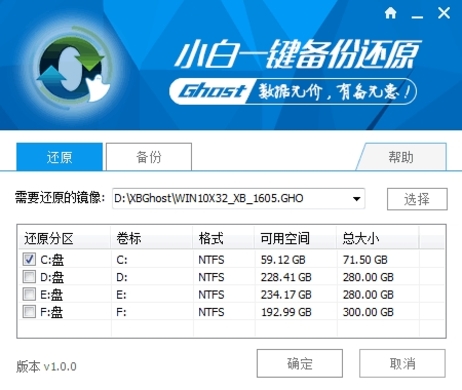Click the 取消 button
The image size is (462, 390).
click(402, 363)
